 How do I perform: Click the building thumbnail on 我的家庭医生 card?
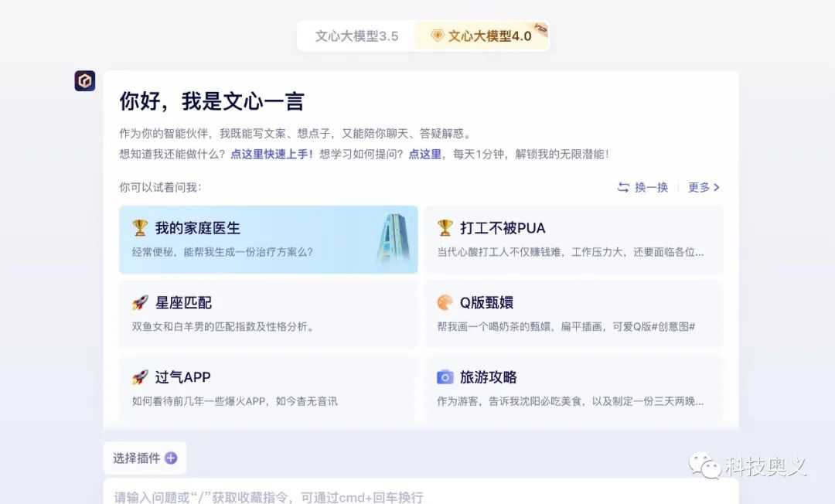click(x=392, y=239)
